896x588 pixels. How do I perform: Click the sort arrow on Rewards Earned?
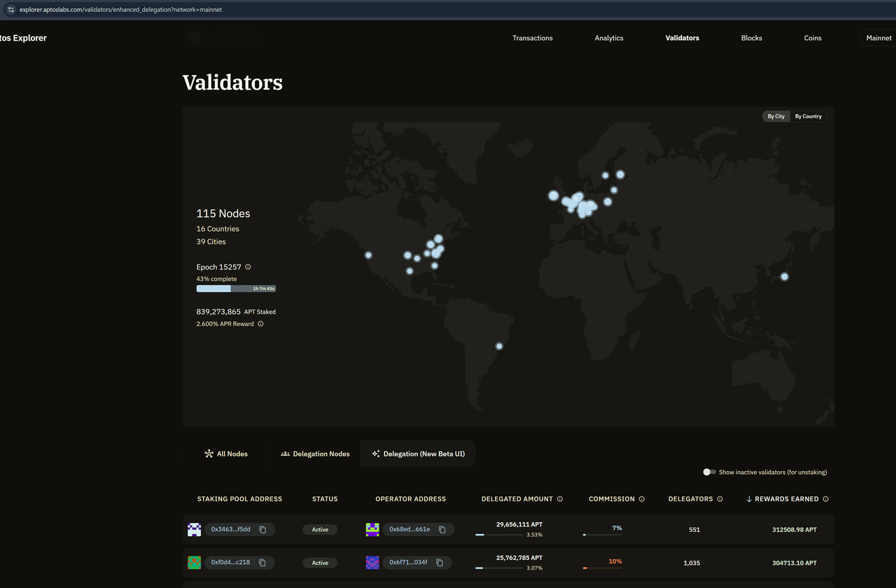click(748, 498)
